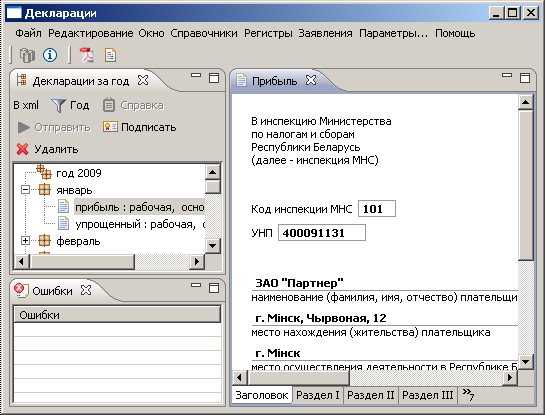Open the Справочники menu
546x415 pixels.
coord(204,33)
